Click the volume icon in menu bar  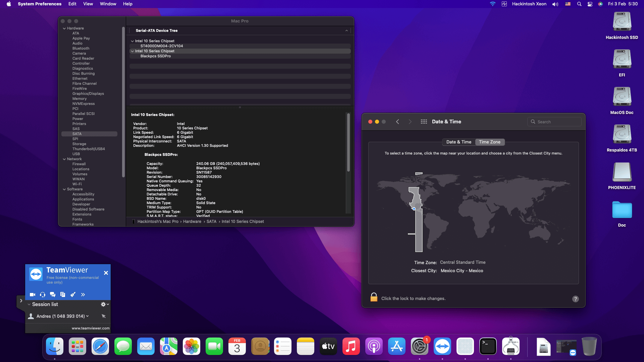pyautogui.click(x=555, y=4)
